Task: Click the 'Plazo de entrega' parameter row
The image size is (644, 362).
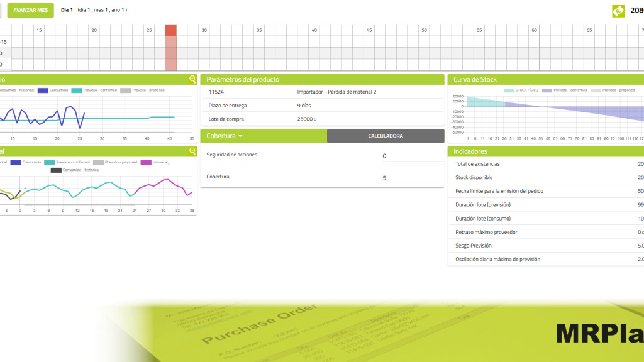Action: coord(322,106)
